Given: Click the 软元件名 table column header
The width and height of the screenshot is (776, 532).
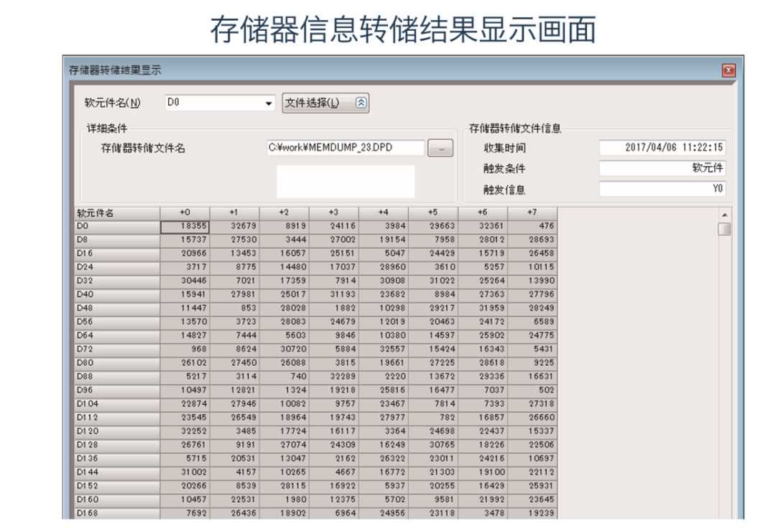Looking at the screenshot, I should [x=116, y=213].
